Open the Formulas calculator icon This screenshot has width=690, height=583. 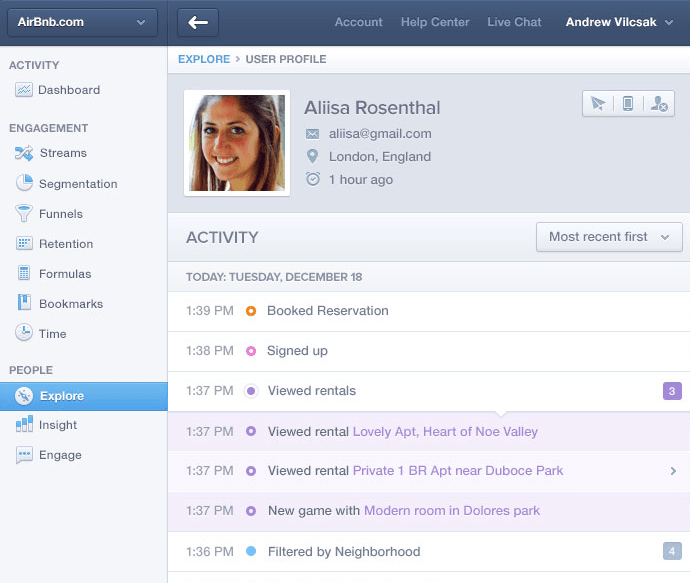pyautogui.click(x=24, y=274)
